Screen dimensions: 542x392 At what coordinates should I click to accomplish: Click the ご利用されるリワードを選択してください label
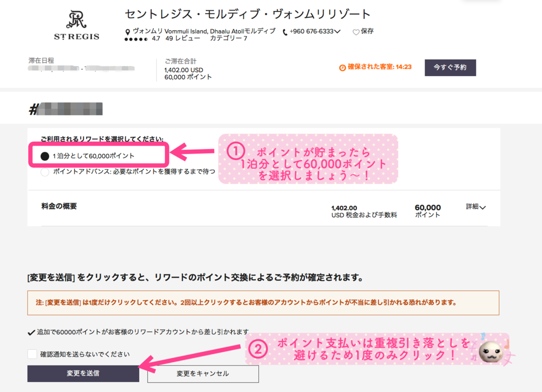click(x=102, y=139)
